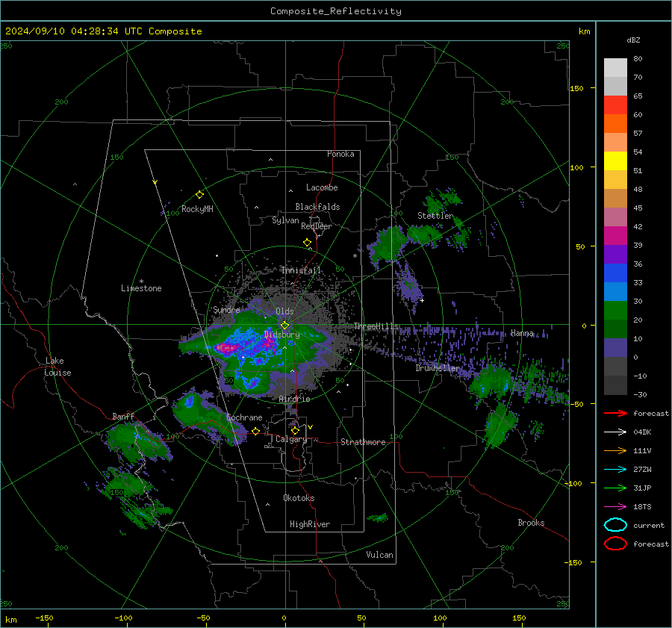
Task: Click the orange 111V arrow icon
Action: (x=615, y=450)
